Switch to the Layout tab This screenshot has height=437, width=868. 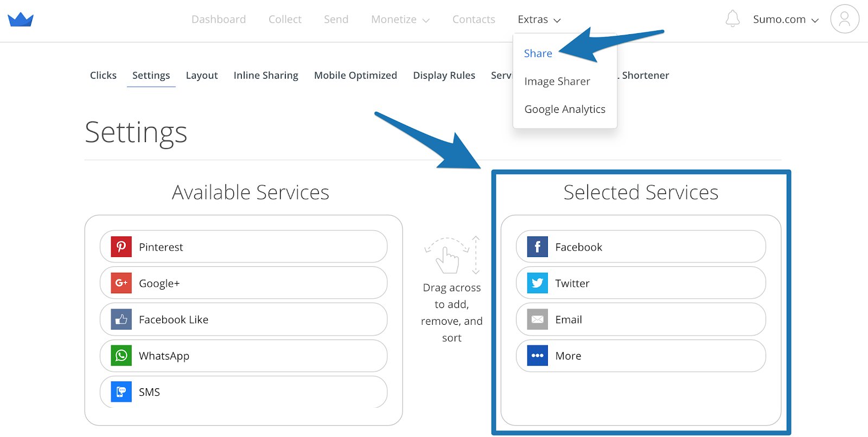pos(202,75)
